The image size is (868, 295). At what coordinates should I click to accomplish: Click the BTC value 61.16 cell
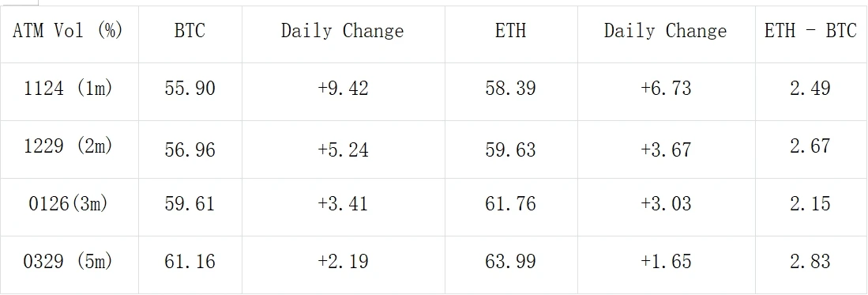coord(190,265)
